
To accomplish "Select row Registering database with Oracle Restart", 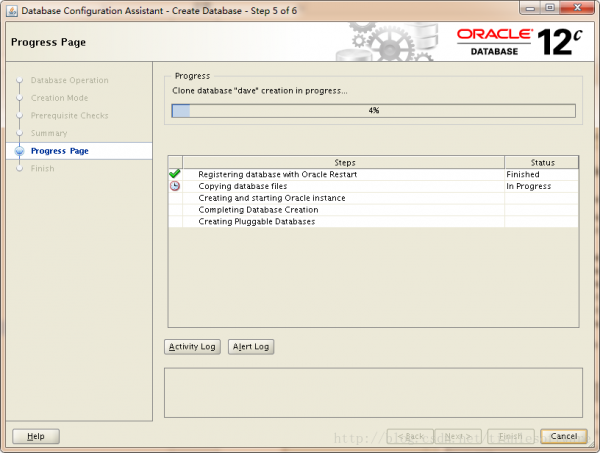I will (373, 174).
